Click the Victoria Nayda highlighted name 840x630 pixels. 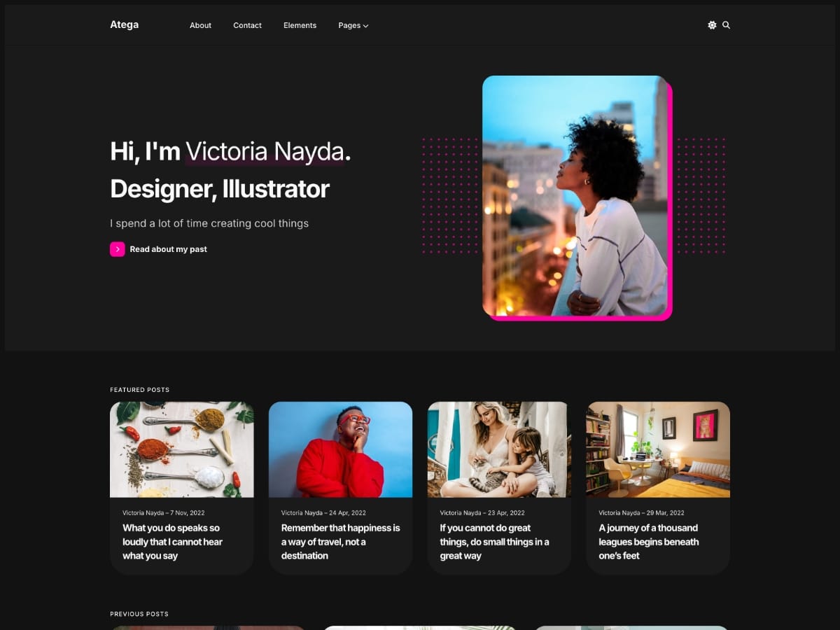tap(267, 151)
